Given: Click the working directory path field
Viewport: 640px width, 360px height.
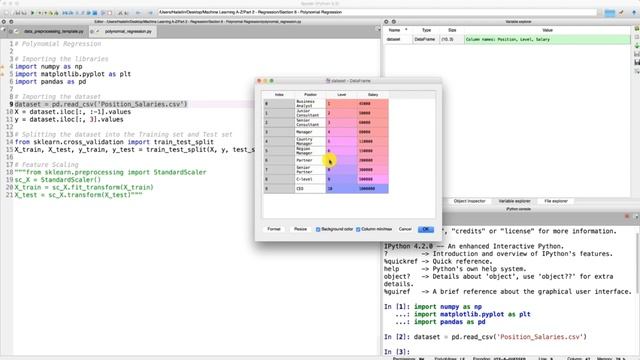Looking at the screenshot, I should point(378,12).
